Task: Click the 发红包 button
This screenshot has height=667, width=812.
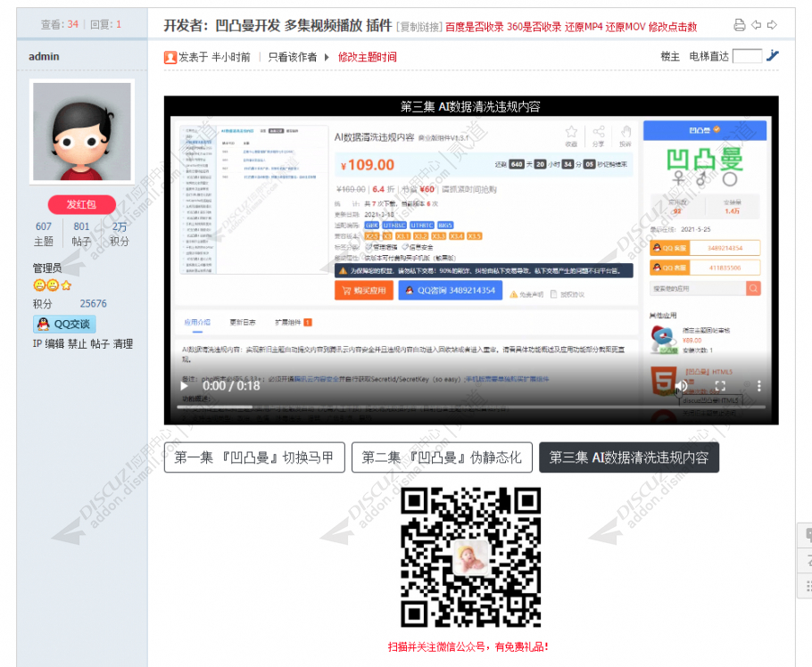Action: point(82,204)
